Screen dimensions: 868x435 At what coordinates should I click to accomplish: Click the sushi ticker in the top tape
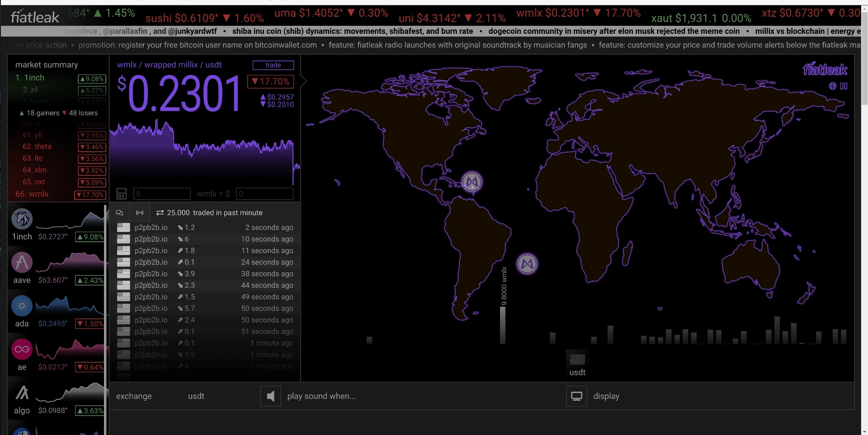coord(205,18)
